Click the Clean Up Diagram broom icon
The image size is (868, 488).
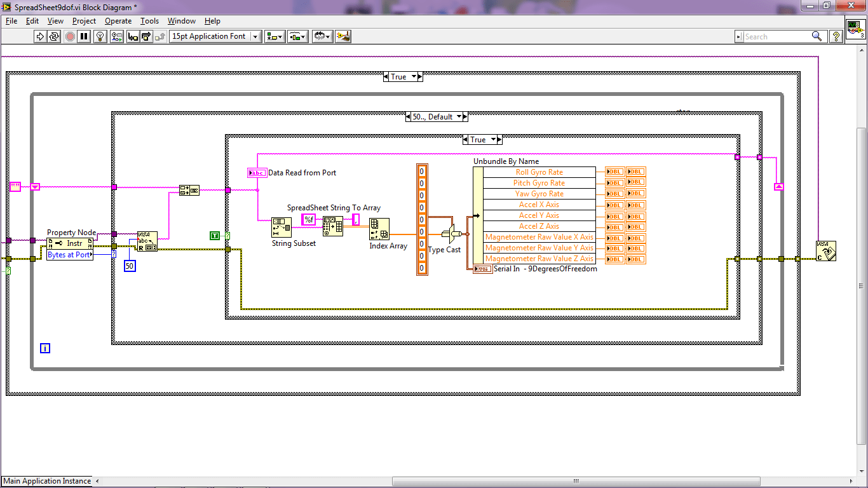[344, 37]
